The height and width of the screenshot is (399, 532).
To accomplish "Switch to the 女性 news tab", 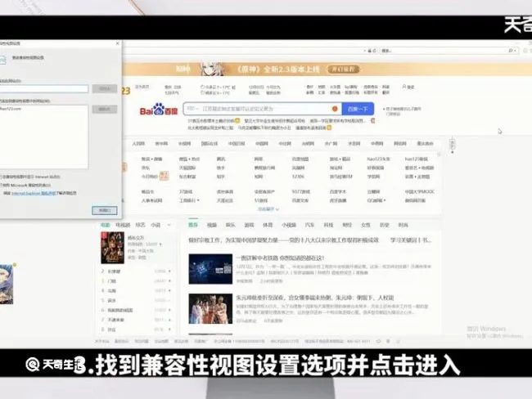I will (x=366, y=225).
